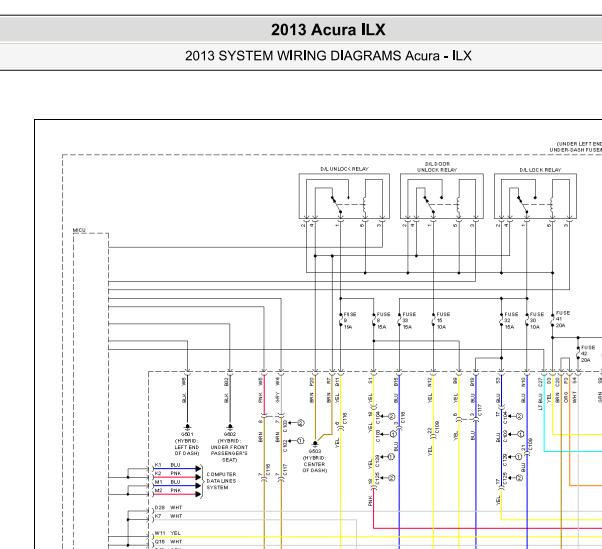The height and width of the screenshot is (549, 602).
Task: Click the '2013 Acura ILX' page title
Action: click(x=328, y=30)
